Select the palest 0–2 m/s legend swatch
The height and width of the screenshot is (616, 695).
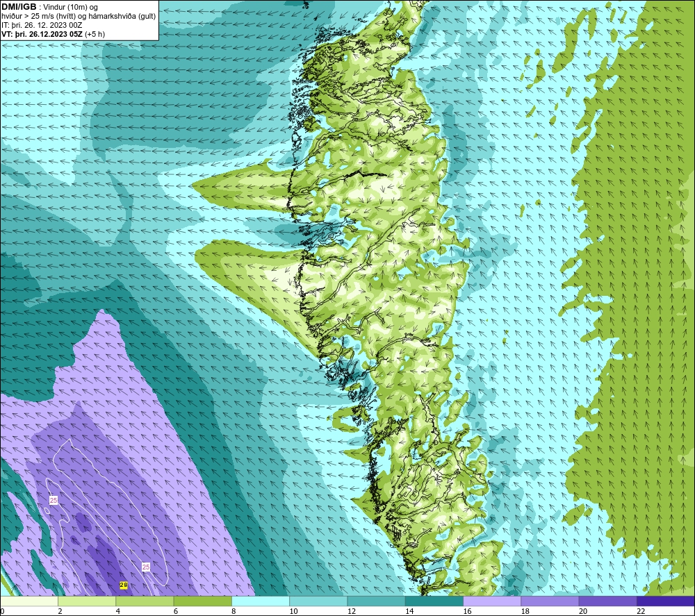(x=28, y=601)
